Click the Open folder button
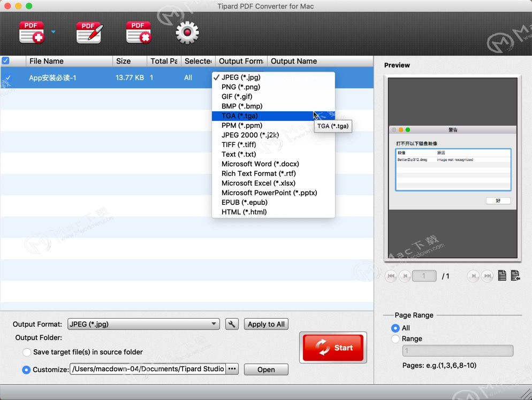 coord(266,370)
